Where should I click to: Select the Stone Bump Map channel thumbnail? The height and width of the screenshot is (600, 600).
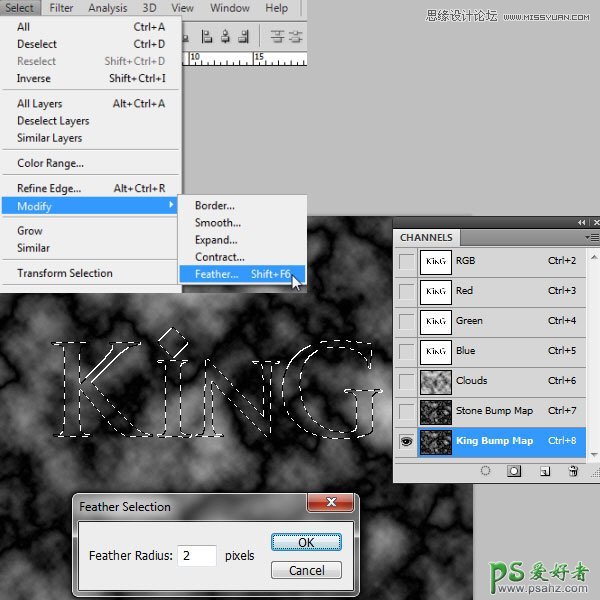coord(435,411)
